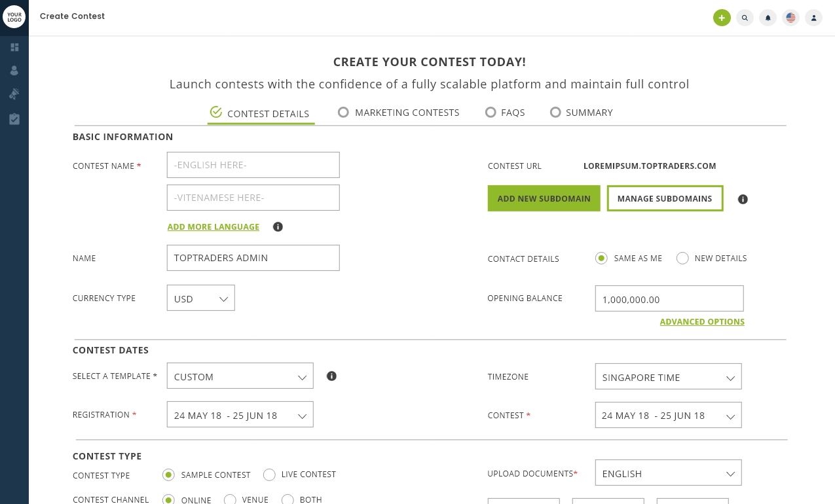Select the Venue contest channel option
Viewport: 835px width, 504px height.
pos(230,499)
